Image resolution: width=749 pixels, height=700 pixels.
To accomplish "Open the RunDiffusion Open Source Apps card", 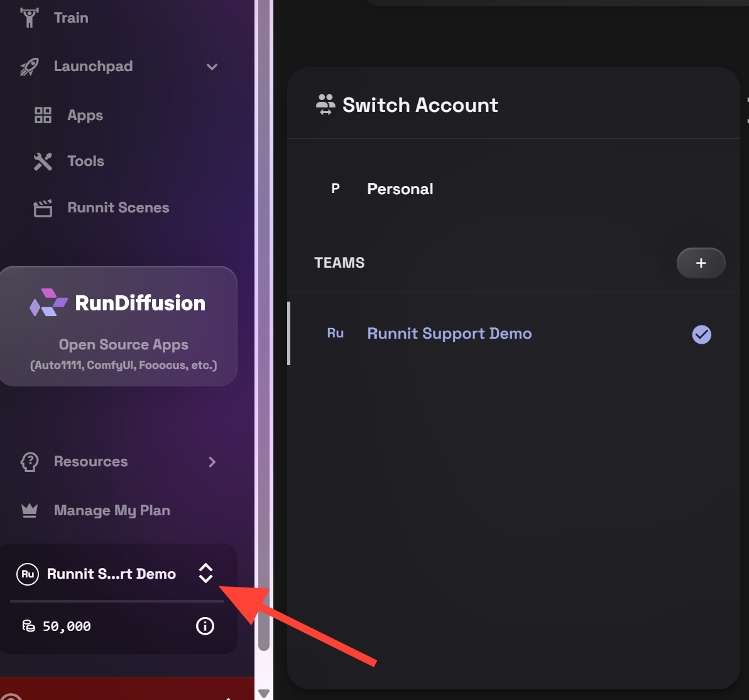I will click(118, 325).
